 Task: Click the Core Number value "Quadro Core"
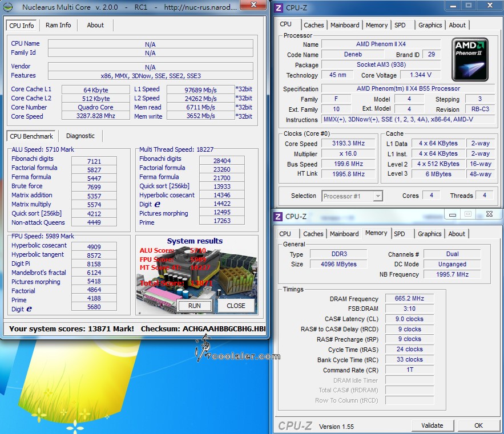(x=96, y=107)
